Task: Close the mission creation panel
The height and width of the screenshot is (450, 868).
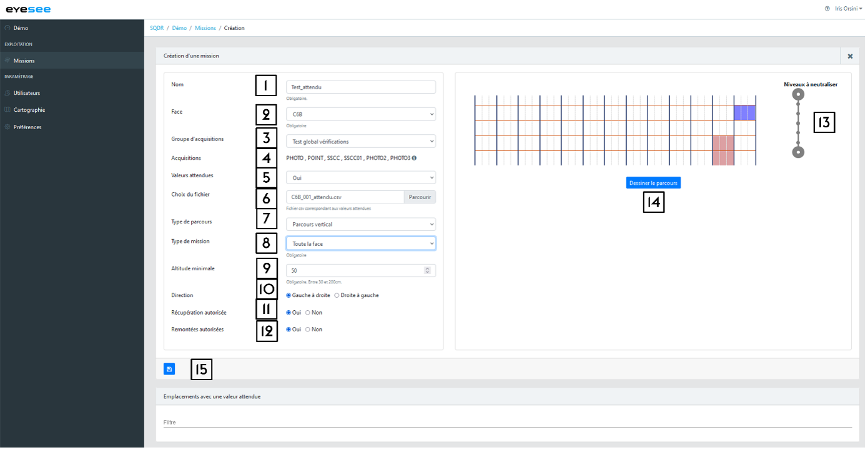Action: pos(850,56)
